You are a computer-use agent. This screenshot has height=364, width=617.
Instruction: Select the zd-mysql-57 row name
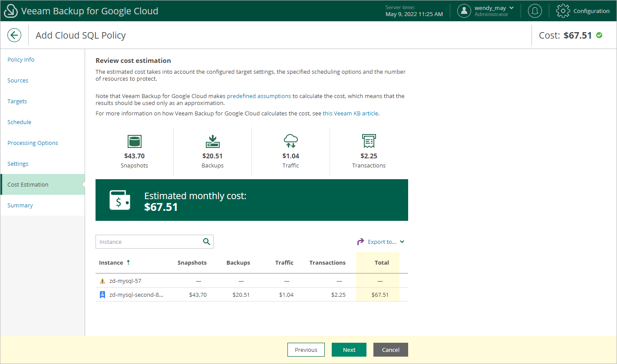[125, 281]
